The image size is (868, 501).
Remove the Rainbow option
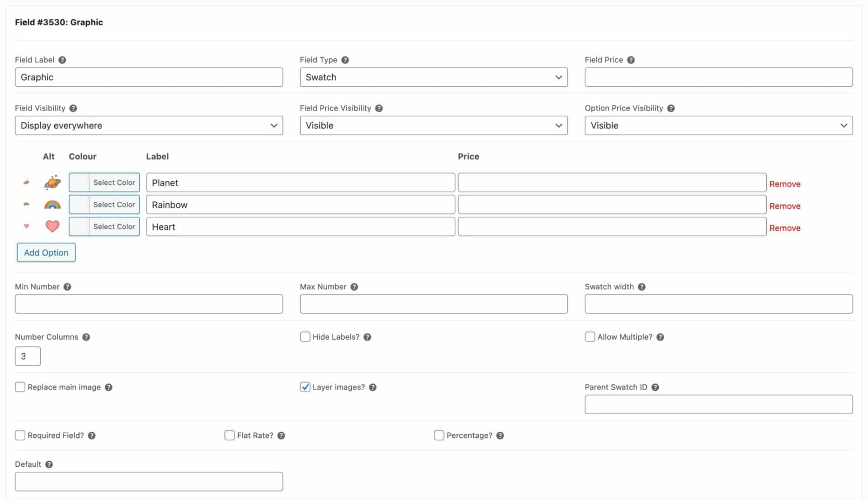785,206
